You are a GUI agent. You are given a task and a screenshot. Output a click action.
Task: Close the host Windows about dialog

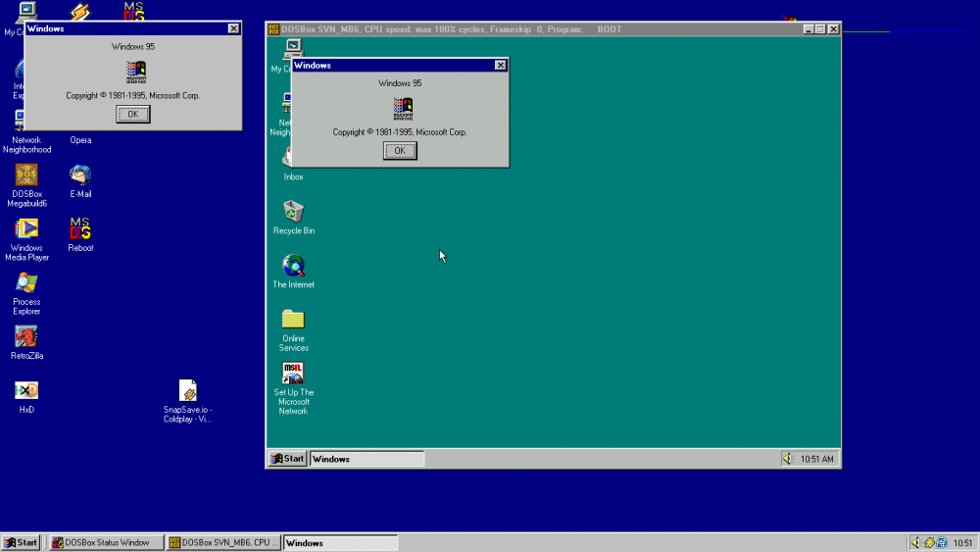coord(233,28)
